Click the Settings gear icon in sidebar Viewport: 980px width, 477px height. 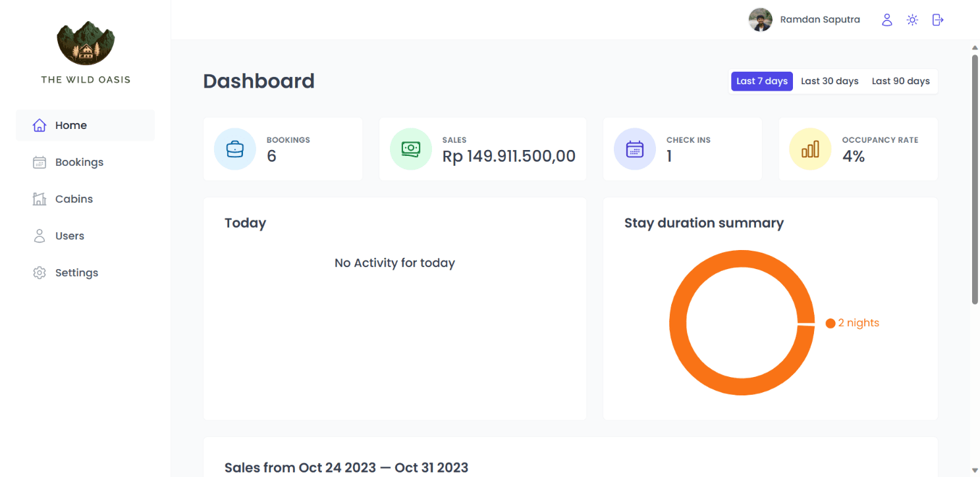pyautogui.click(x=40, y=272)
